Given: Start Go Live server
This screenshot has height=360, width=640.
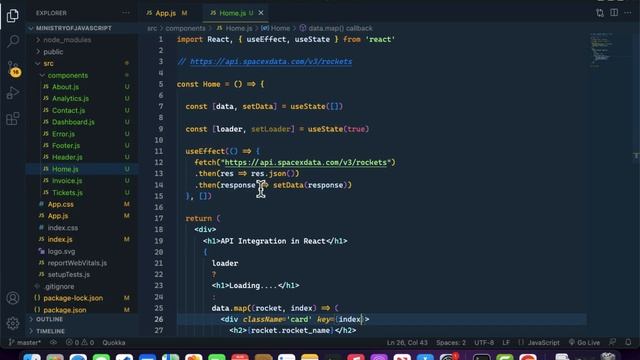Looking at the screenshot, I should pos(584,343).
